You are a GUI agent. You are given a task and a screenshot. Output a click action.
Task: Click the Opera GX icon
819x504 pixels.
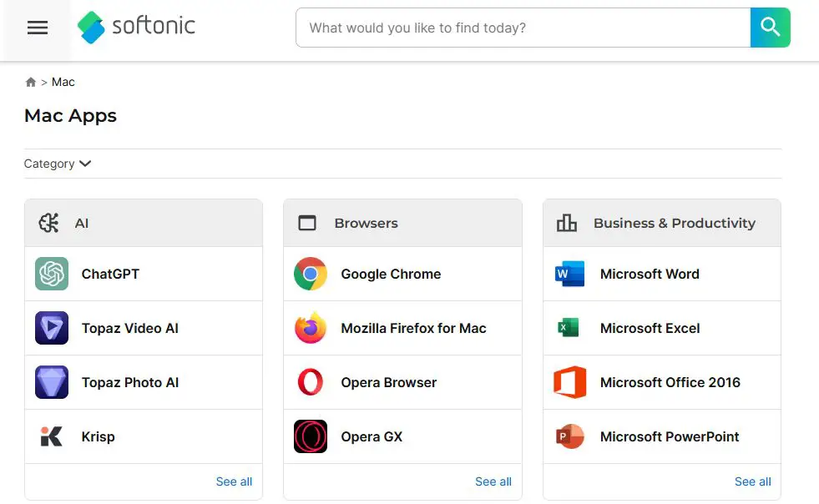pos(311,436)
